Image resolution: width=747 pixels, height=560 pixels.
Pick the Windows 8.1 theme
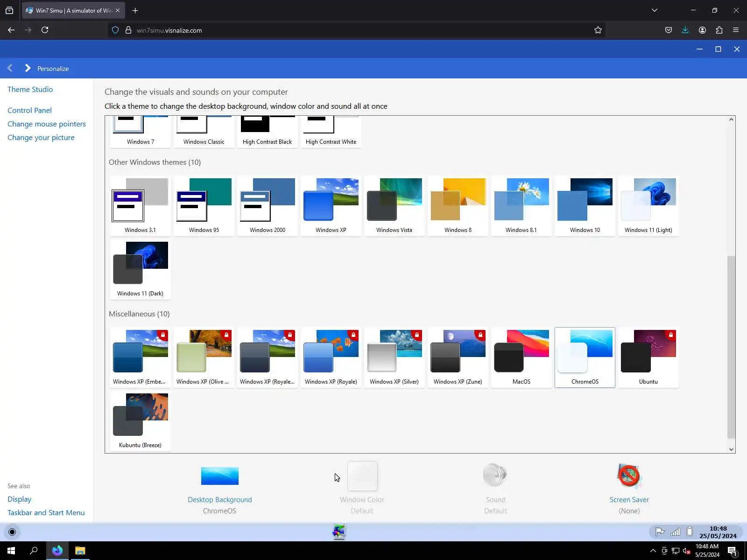point(521,206)
